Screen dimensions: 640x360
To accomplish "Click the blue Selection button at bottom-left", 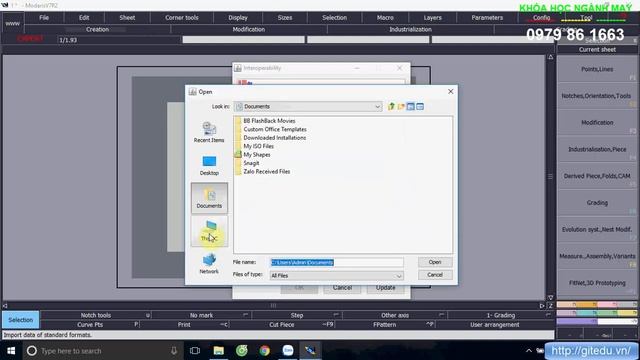I will [x=21, y=320].
